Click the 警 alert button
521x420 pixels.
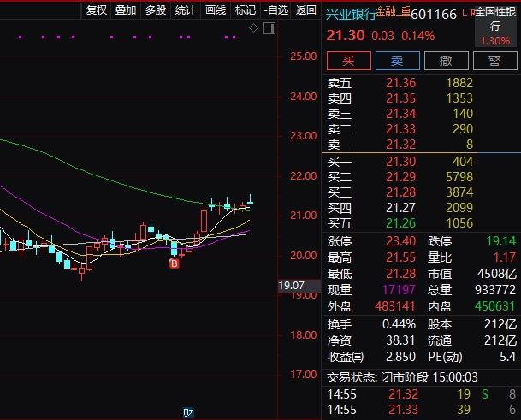coord(494,61)
